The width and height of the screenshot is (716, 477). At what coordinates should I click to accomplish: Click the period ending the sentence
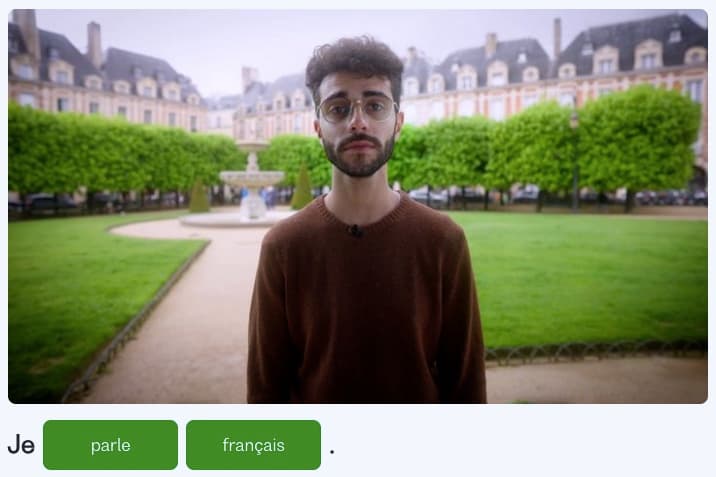(x=332, y=452)
